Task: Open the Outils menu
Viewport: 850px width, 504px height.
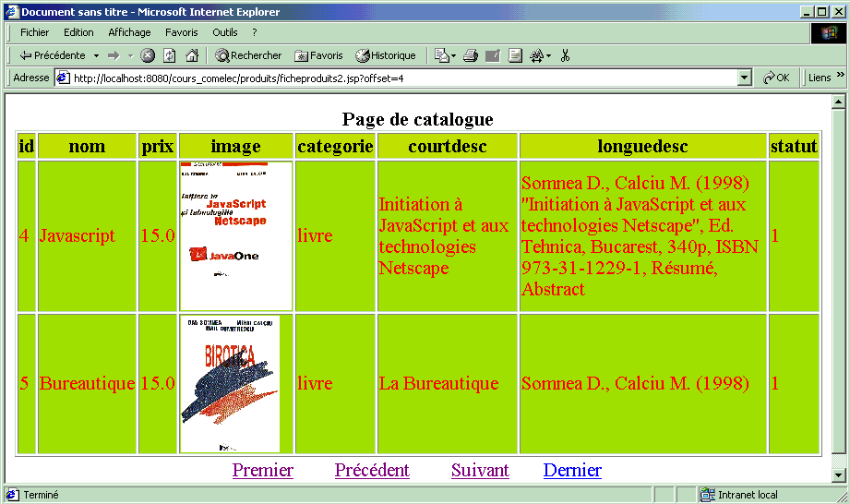Action: point(225,32)
